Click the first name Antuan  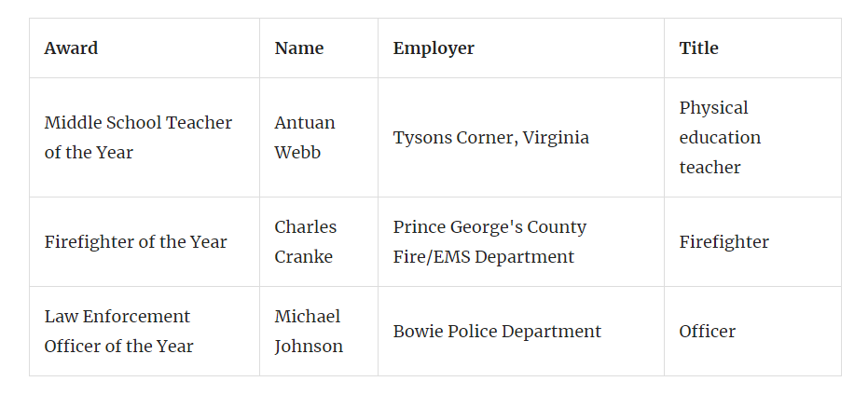305,123
